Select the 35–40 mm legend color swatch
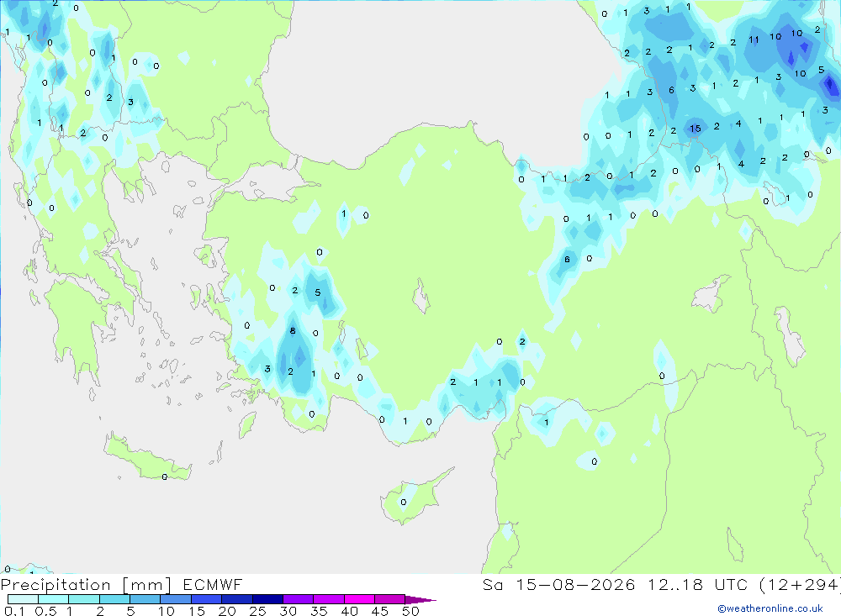This screenshot has width=841, height=616. pos(328,599)
